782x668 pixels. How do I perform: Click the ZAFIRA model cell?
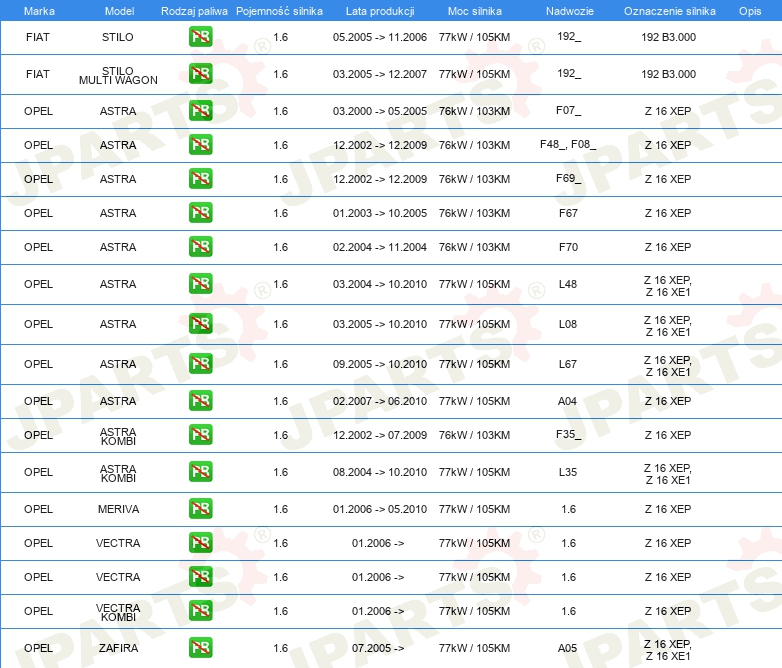[118, 648]
